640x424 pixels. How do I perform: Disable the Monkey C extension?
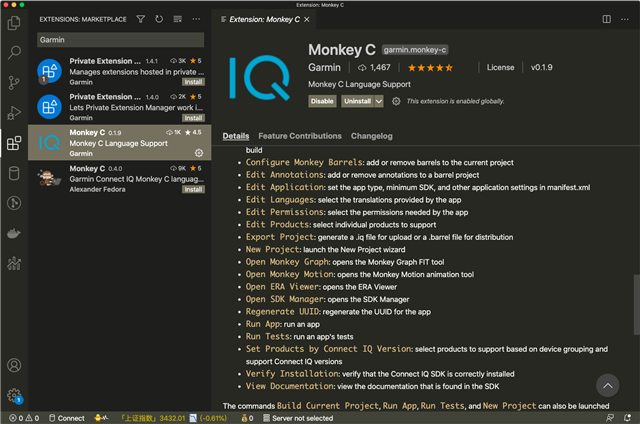[x=322, y=101]
